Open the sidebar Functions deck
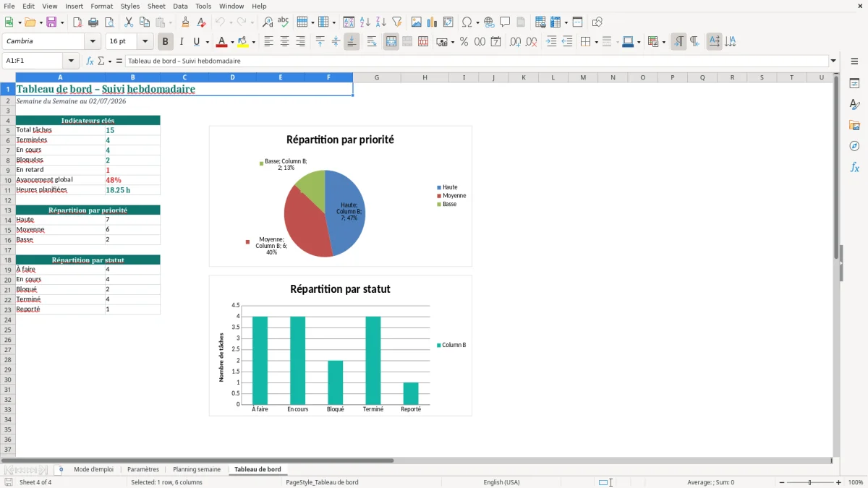 (x=854, y=168)
